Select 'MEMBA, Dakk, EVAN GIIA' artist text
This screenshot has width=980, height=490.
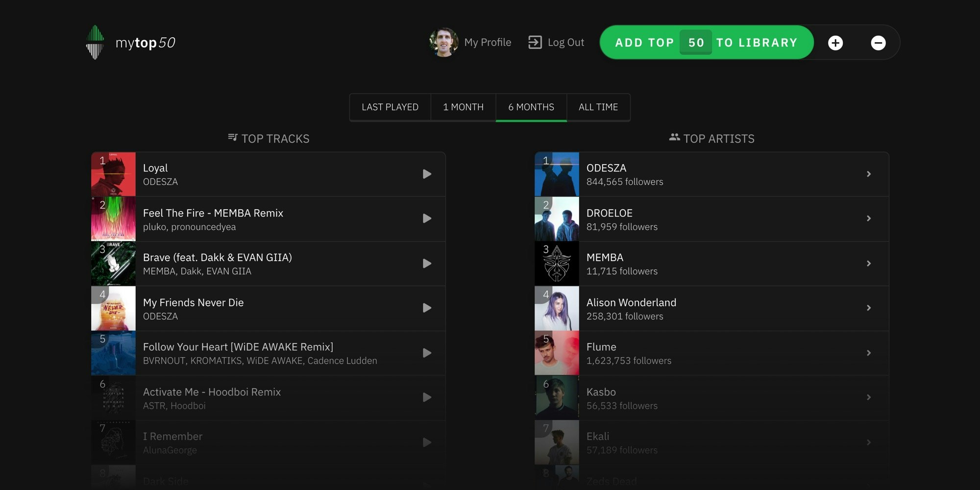coord(197,271)
